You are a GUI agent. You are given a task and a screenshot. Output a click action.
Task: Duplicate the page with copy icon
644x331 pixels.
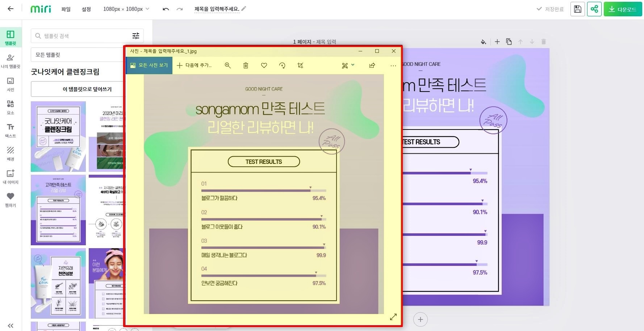click(x=509, y=42)
